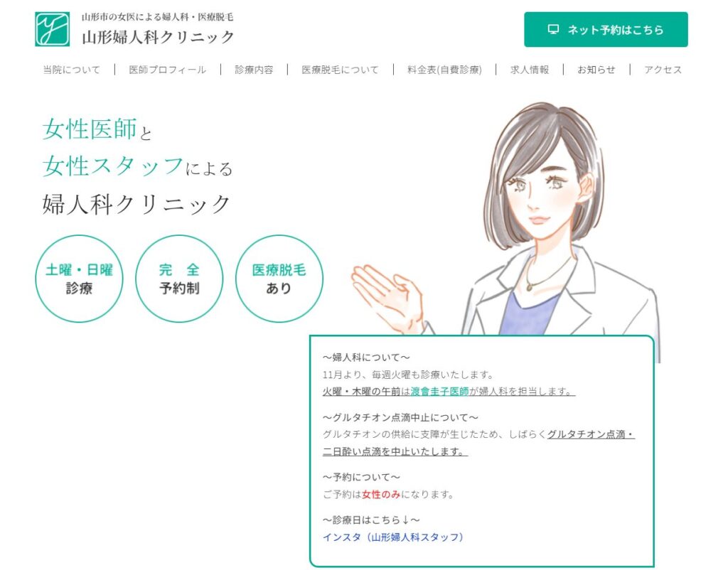Click the green clinic logo icon

tap(52, 29)
